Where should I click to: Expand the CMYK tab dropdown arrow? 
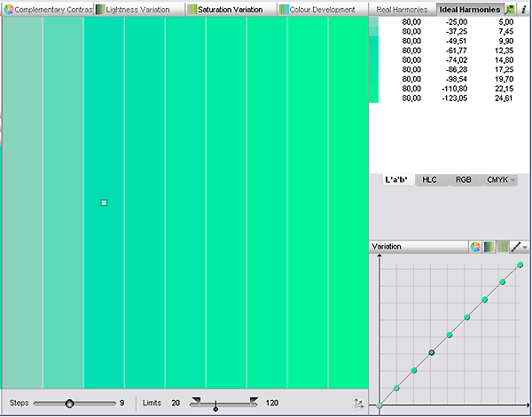click(x=513, y=180)
